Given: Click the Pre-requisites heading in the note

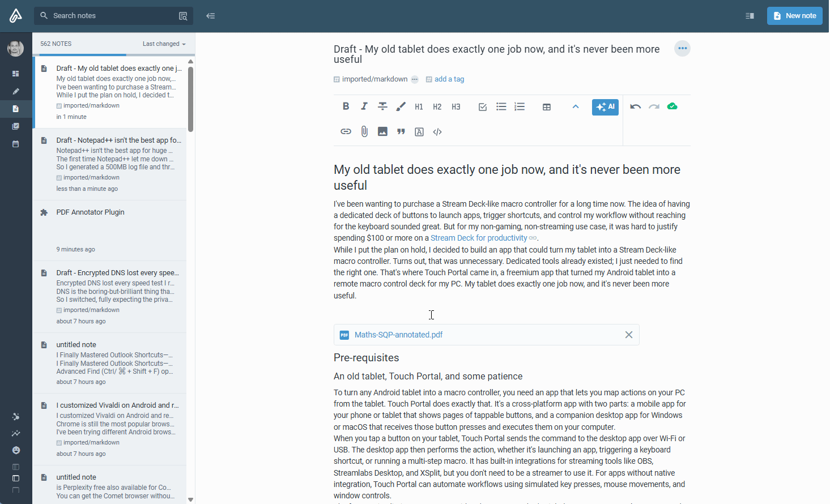Looking at the screenshot, I should pyautogui.click(x=367, y=358).
